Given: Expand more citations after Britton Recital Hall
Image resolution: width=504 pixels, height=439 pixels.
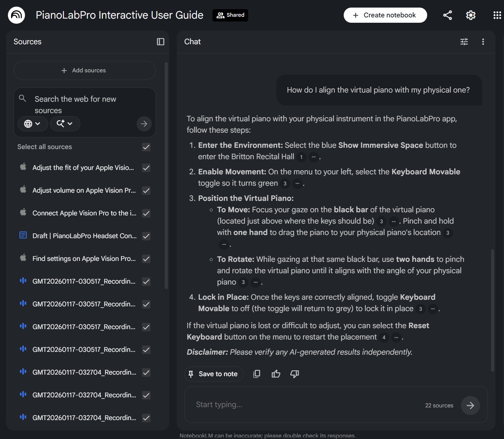Looking at the screenshot, I should point(314,157).
